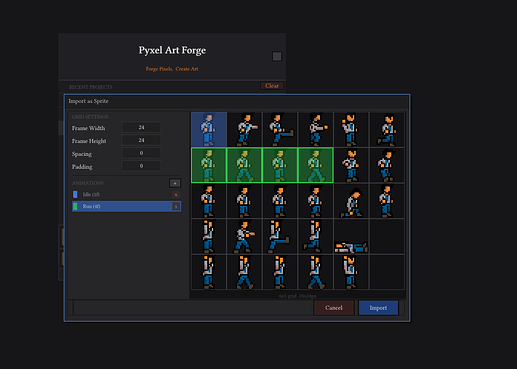
Task: Click the 'Pyxel Art Forge' heading
Action: 172,50
